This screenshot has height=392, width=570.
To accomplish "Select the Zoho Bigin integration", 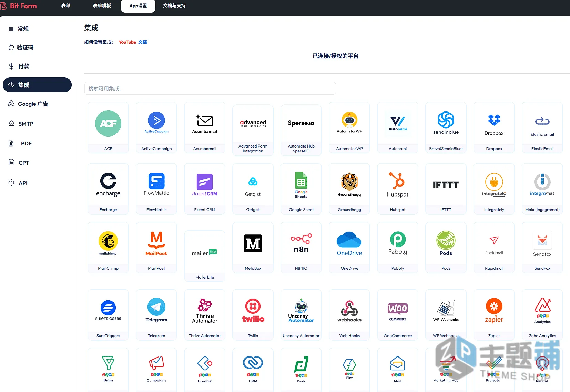I will pos(108,370).
